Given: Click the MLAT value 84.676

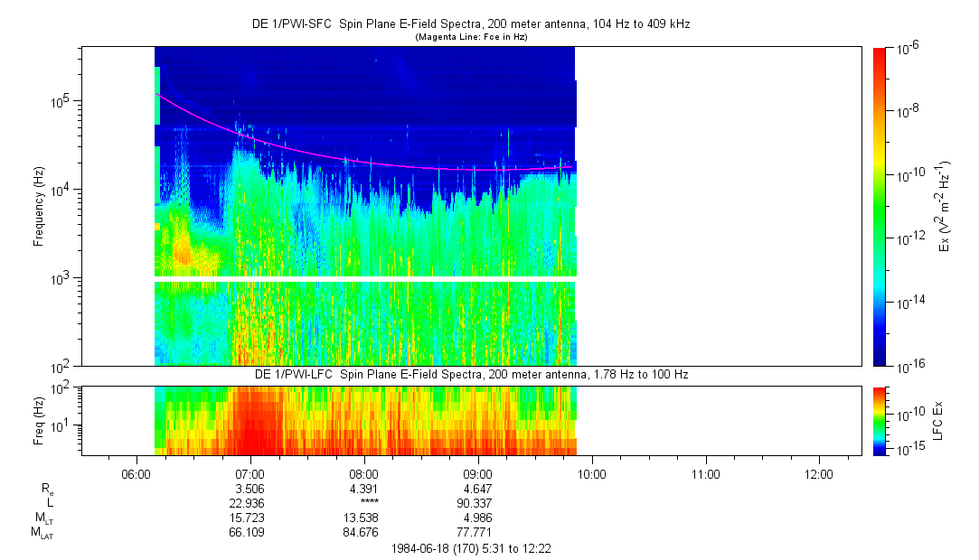Looking at the screenshot, I should pos(363,531).
